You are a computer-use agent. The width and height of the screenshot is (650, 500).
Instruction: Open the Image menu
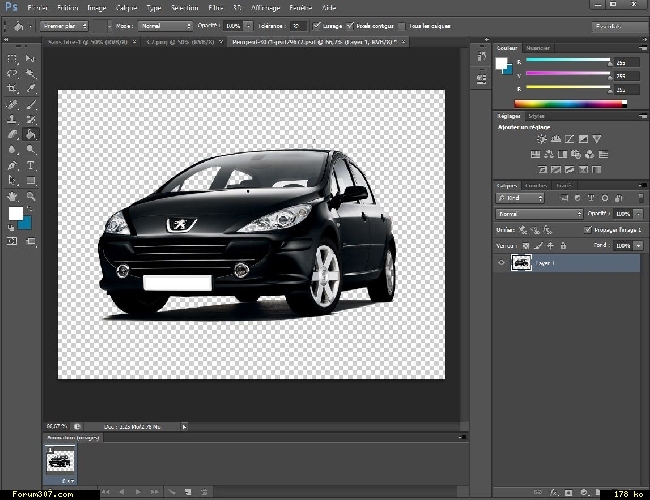(x=97, y=8)
